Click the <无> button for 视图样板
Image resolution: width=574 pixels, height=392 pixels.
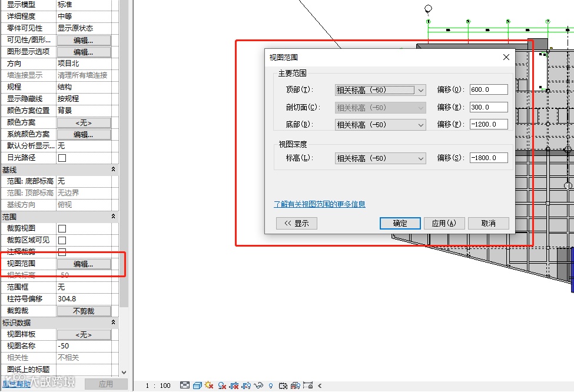click(x=84, y=334)
